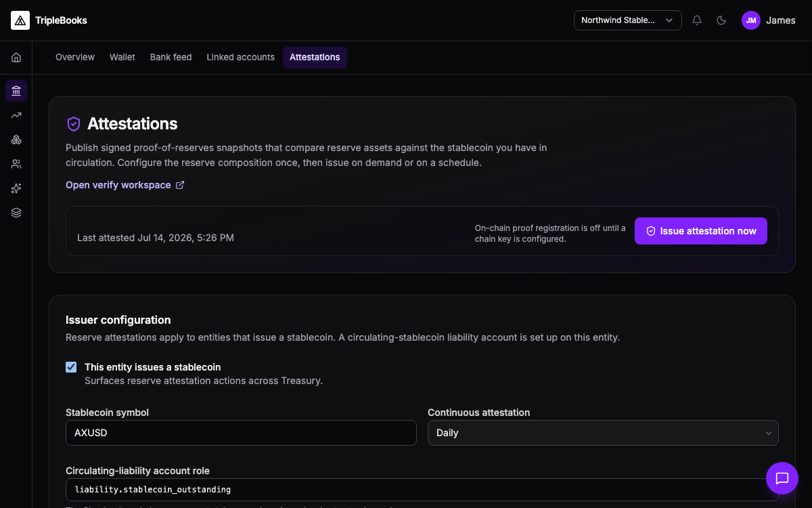Viewport: 812px width, 508px height.
Task: Switch to the Wallet tab
Action: tap(122, 58)
